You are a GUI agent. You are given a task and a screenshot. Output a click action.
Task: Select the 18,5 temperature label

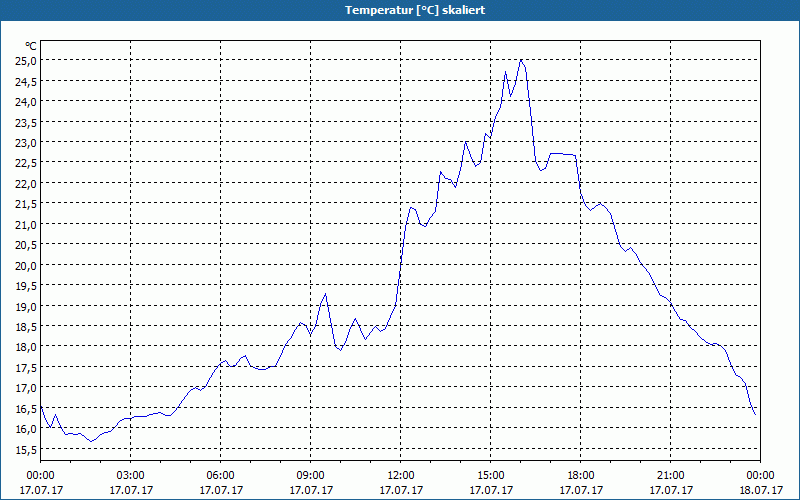pyautogui.click(x=27, y=327)
